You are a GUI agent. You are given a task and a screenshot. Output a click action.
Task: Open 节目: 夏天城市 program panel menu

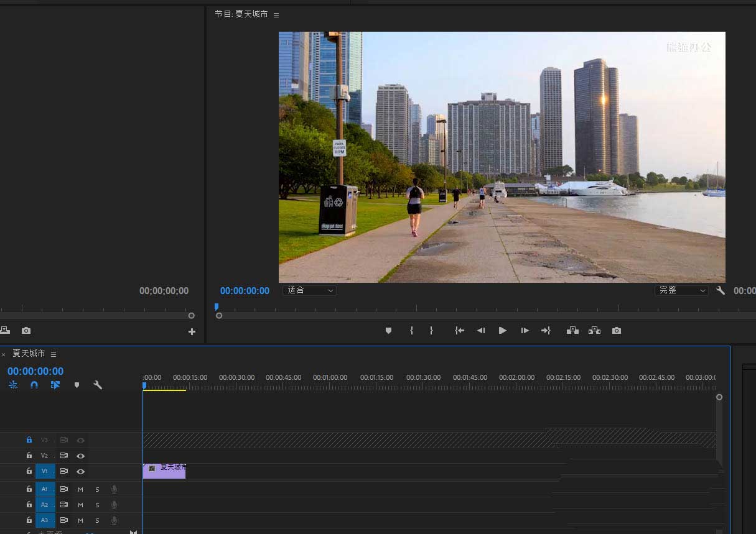click(276, 14)
